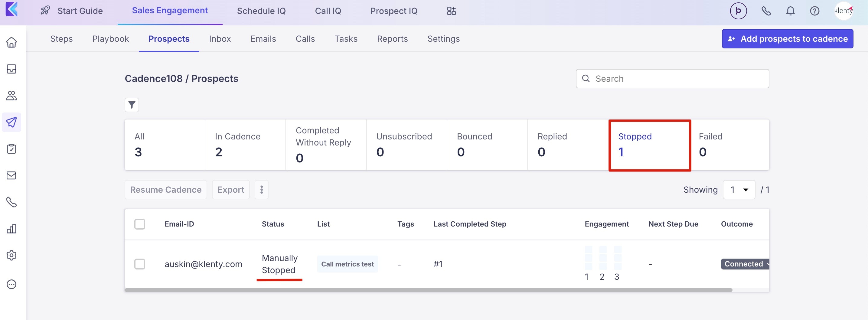Expand the Showing page number dropdown
The width and height of the screenshot is (868, 320).
coord(739,190)
